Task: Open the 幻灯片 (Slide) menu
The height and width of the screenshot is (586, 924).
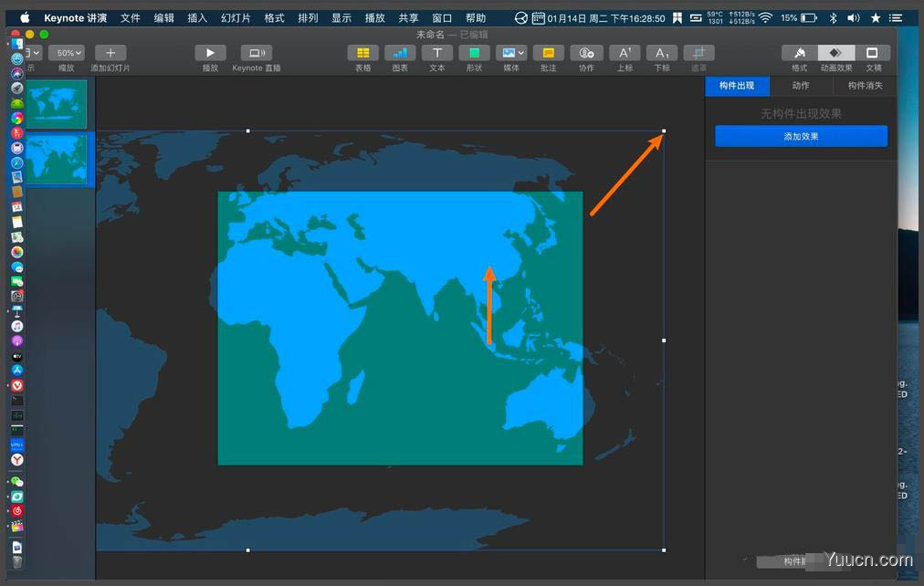Action: (x=236, y=18)
